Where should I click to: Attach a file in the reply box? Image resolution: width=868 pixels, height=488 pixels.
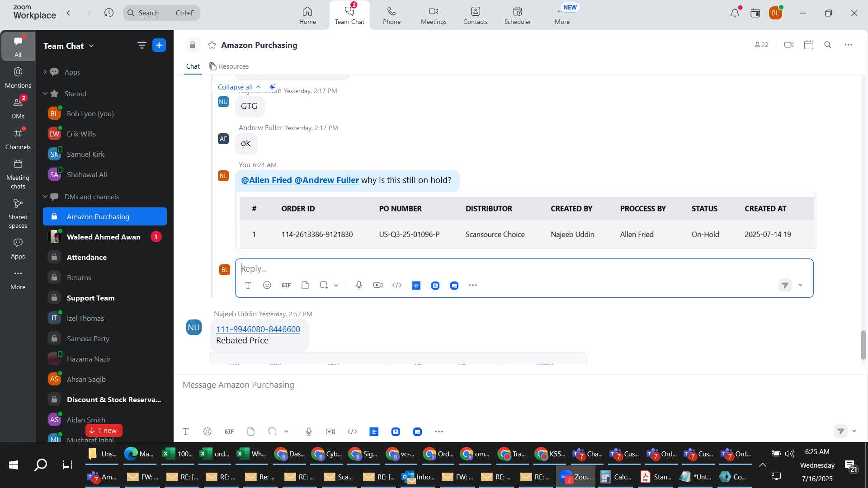tap(305, 285)
